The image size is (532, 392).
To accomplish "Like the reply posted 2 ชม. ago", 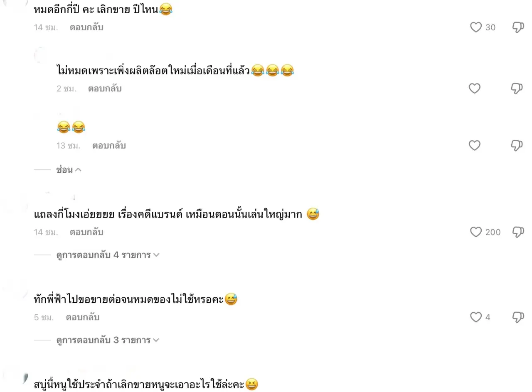I will coord(474,88).
